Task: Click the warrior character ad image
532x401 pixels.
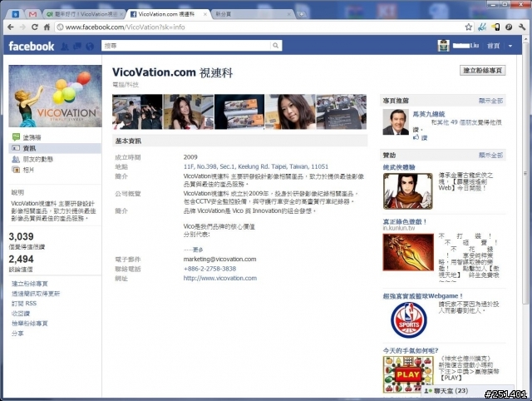Action: click(408, 191)
